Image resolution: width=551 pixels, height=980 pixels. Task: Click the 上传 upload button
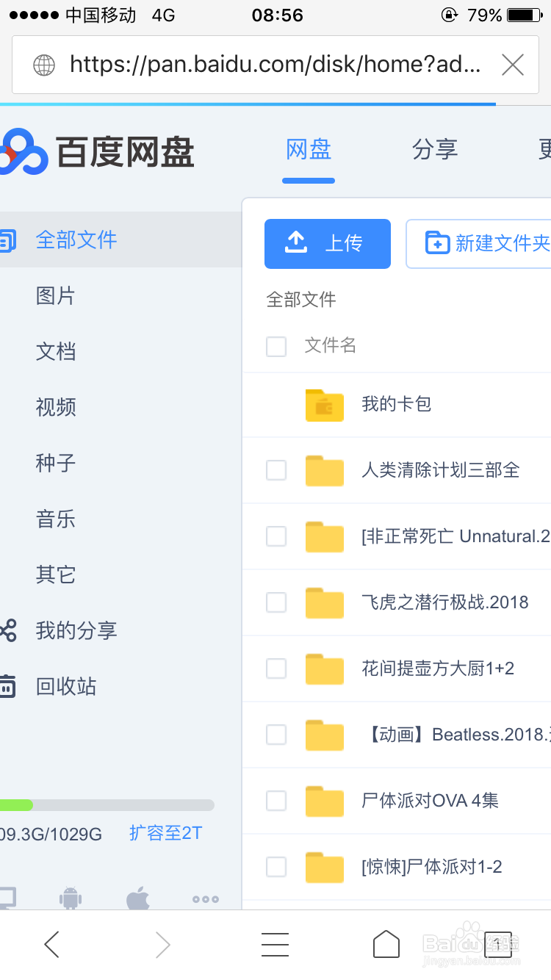[327, 243]
